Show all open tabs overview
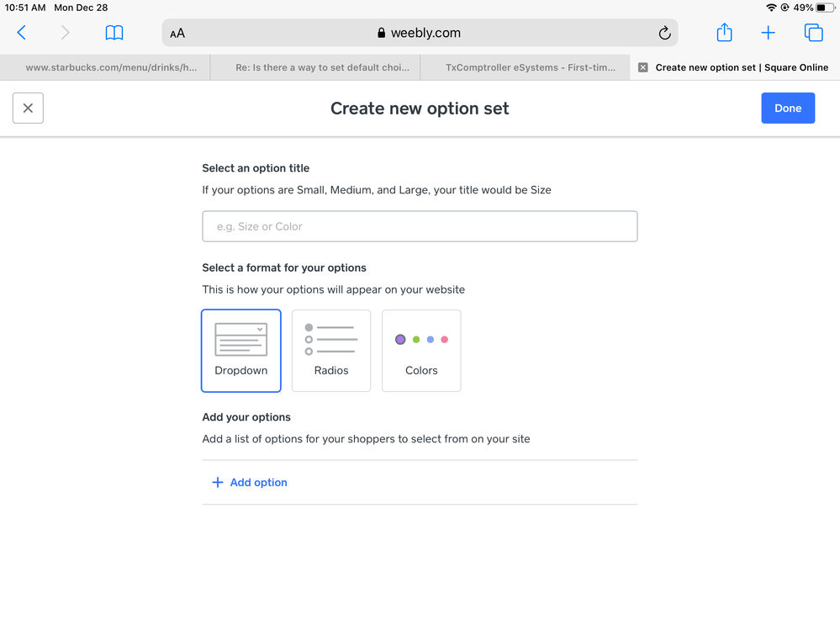This screenshot has height=630, width=840. pyautogui.click(x=813, y=33)
